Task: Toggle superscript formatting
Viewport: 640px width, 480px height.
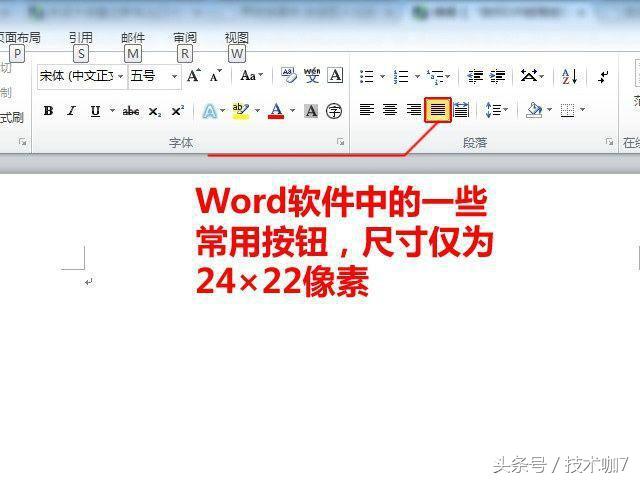Action: pos(178,111)
